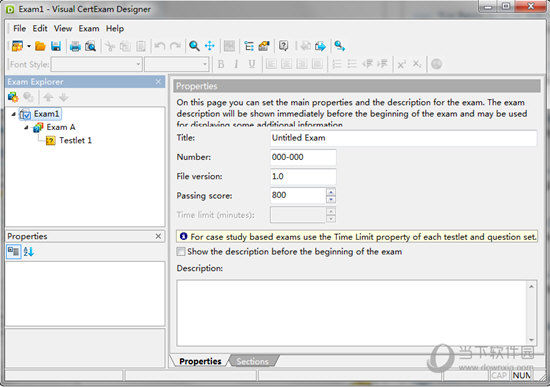550x387 pixels.
Task: Decrease passing score with down arrow
Action: coord(331,200)
